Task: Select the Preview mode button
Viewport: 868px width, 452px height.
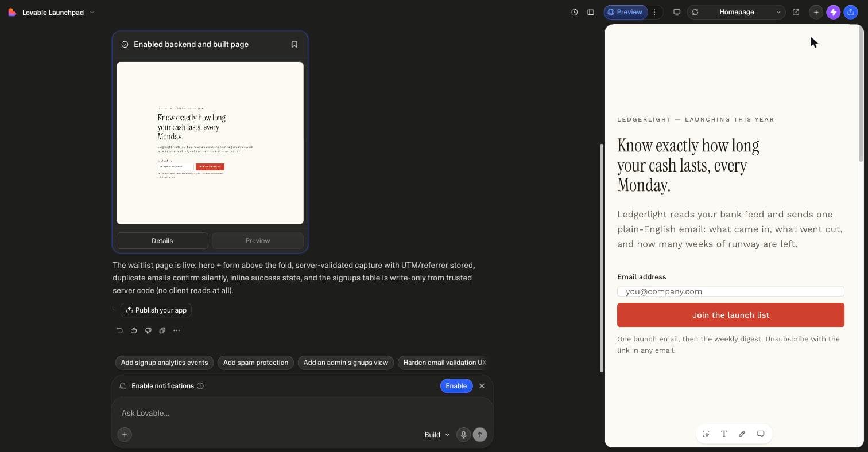Action: click(x=625, y=12)
